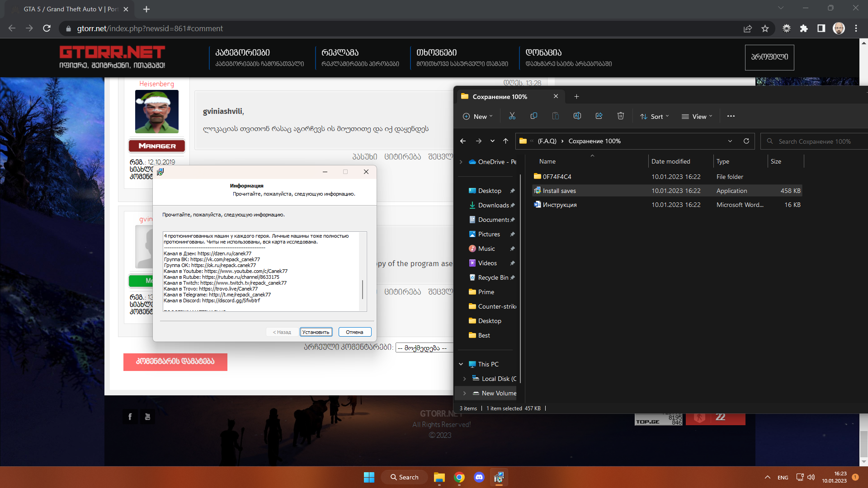868x488 pixels.
Task: Share this page from the address bar
Action: click(x=748, y=28)
